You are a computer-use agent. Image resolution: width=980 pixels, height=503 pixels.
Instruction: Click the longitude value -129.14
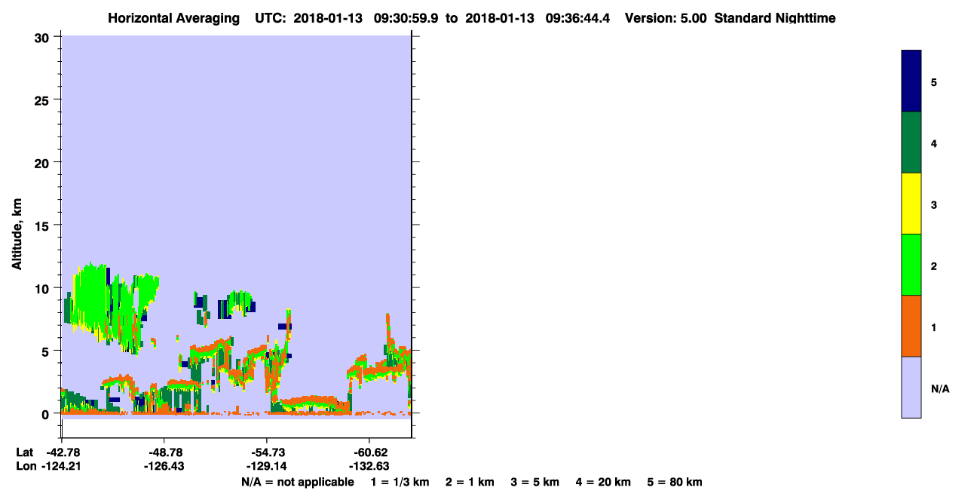coord(267,467)
